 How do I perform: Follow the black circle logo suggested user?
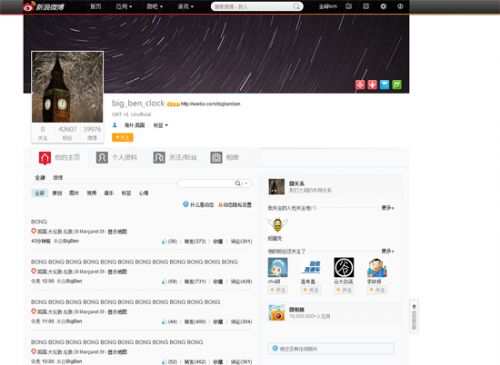(x=344, y=290)
